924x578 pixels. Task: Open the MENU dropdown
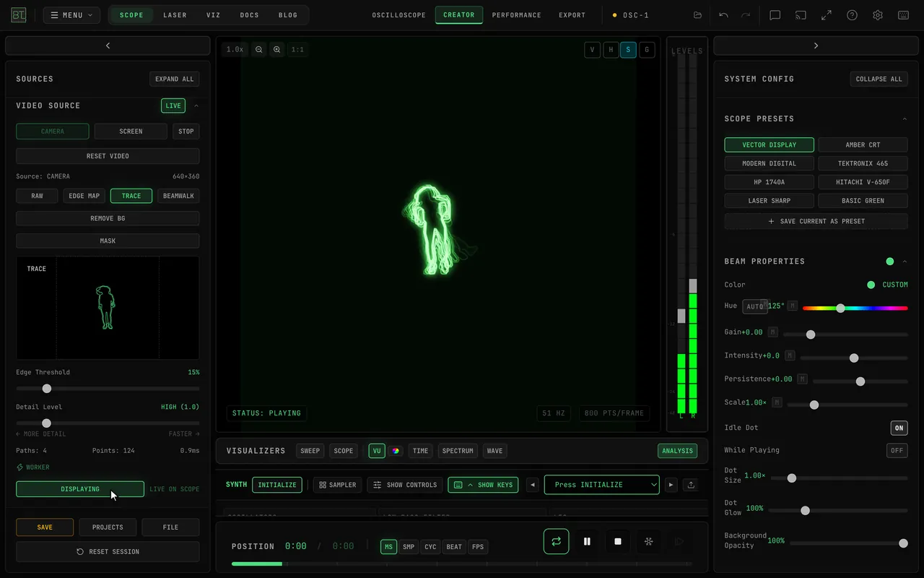71,15
